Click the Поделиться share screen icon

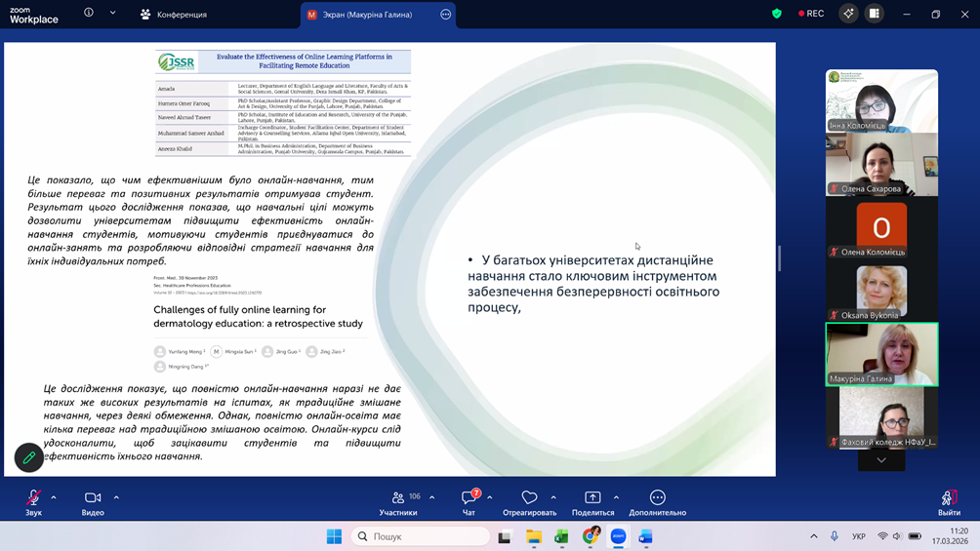coord(592,498)
